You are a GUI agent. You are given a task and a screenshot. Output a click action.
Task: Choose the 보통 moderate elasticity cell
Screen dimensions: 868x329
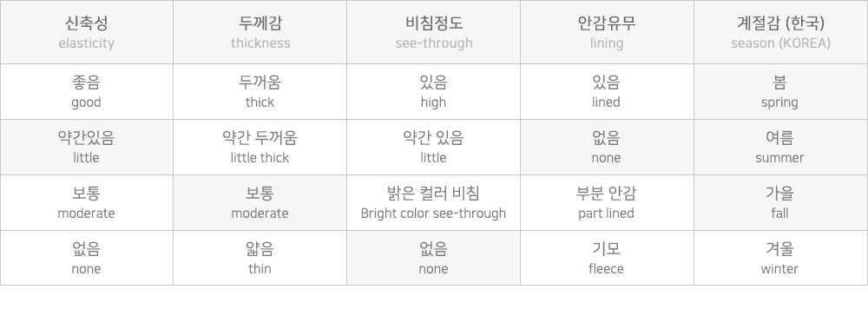point(86,203)
